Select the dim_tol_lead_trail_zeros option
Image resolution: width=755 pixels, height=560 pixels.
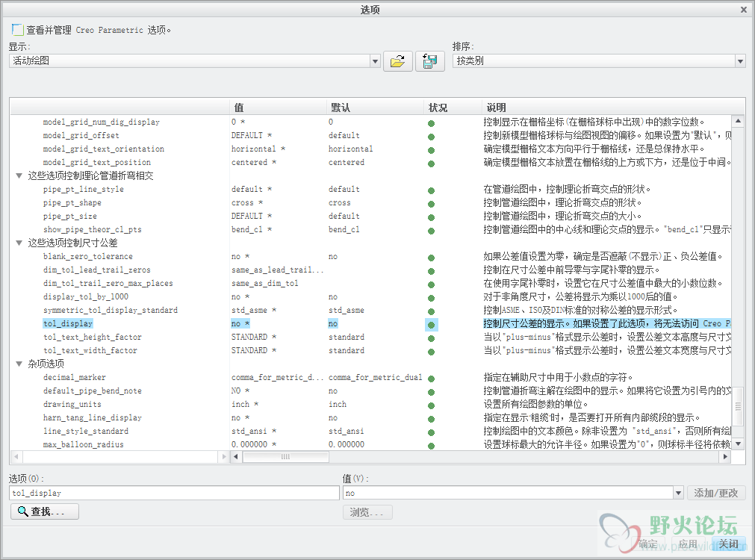point(97,270)
